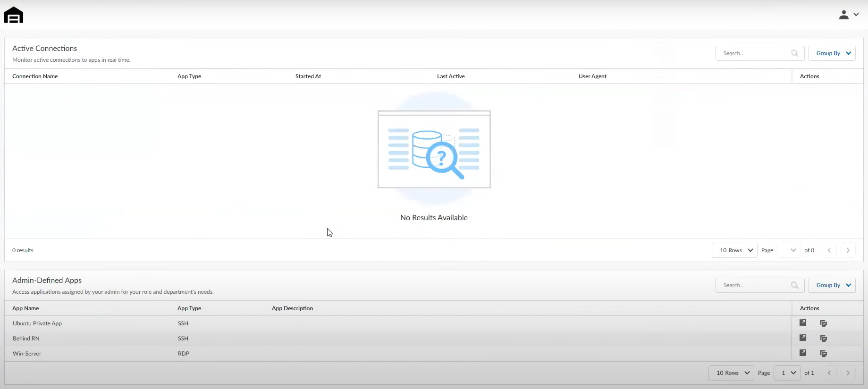Screen dimensions: 868x389
Task: Click the copy icon for Ubuntu Private App
Action: 823,323
